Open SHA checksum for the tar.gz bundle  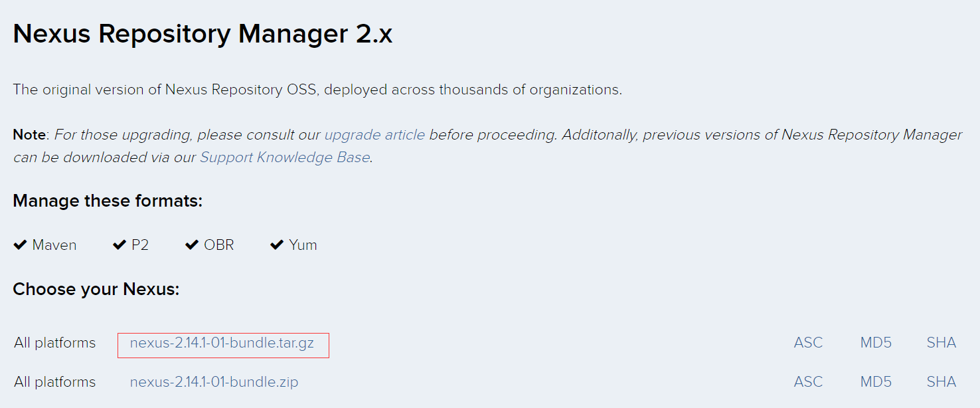(941, 343)
